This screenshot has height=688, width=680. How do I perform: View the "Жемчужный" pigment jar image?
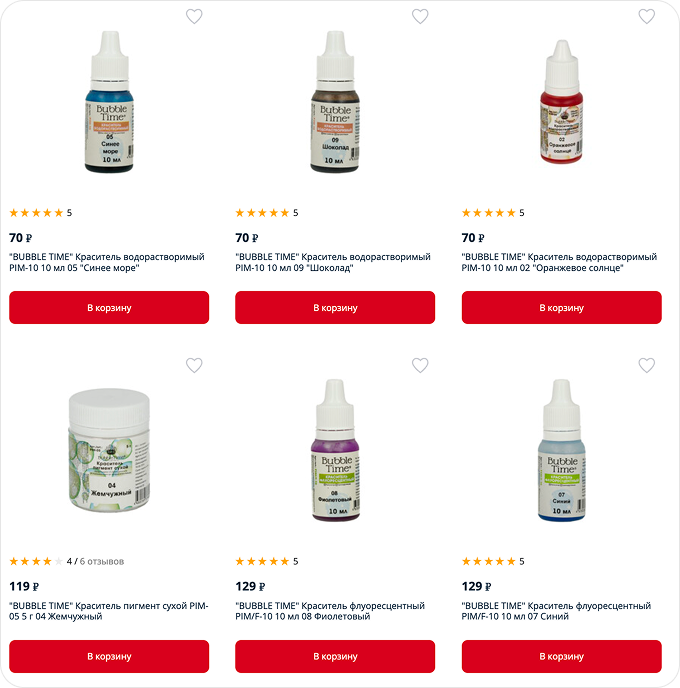pos(109,450)
